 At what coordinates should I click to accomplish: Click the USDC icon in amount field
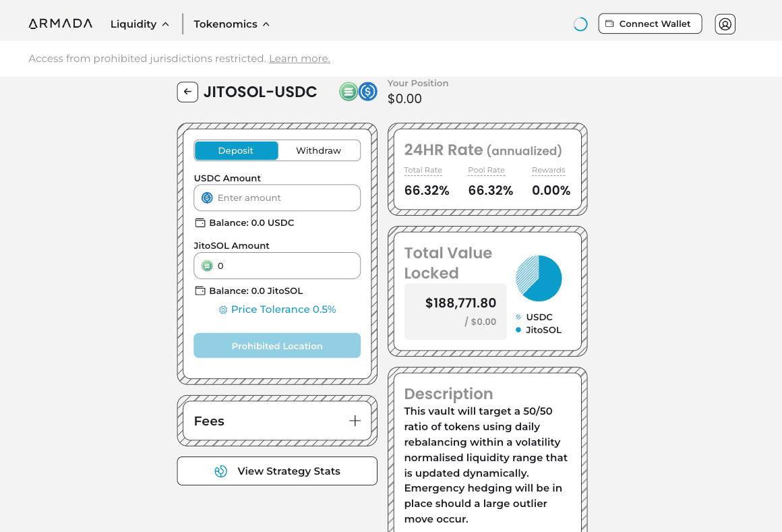click(x=207, y=198)
